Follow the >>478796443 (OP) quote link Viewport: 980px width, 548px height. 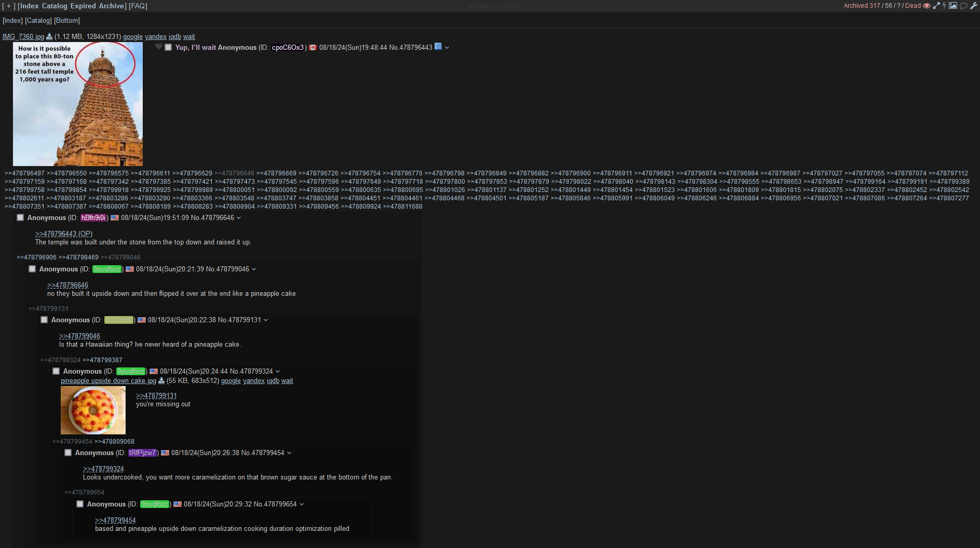(64, 234)
